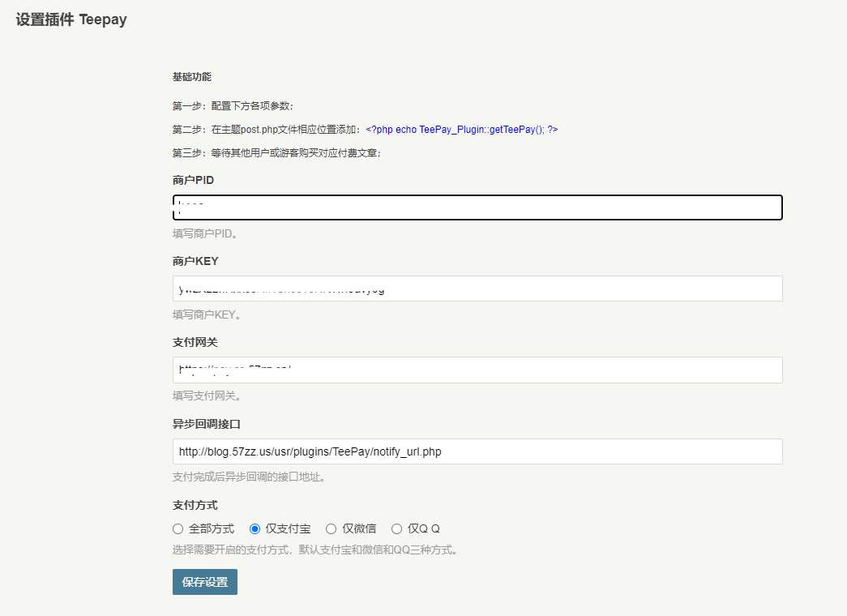Click the 支付网关 input field
The height and width of the screenshot is (616, 847).
(x=477, y=370)
